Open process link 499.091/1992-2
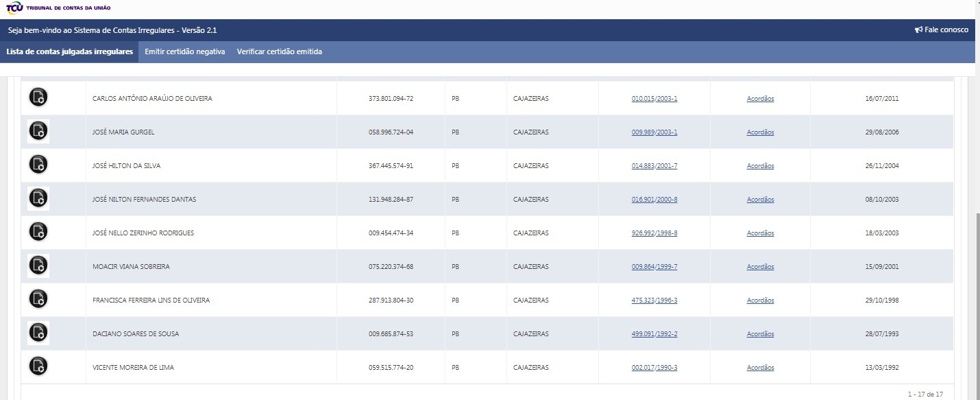This screenshot has height=400, width=980. (x=654, y=334)
